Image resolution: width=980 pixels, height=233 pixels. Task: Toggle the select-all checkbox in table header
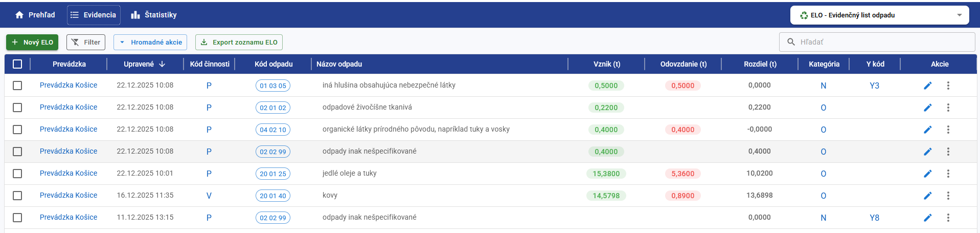point(17,64)
